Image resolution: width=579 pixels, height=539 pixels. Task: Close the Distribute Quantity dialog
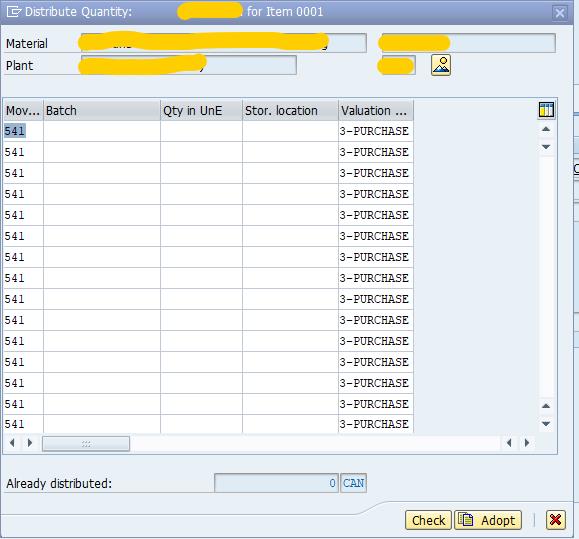coord(560,13)
